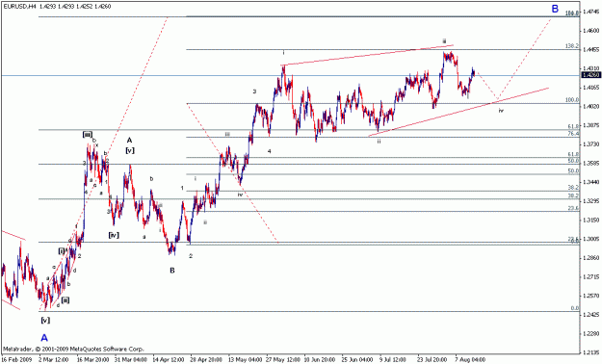The image size is (602, 364).
Task: Click the 2 Mar 12:00 date label
Action: click(54, 360)
